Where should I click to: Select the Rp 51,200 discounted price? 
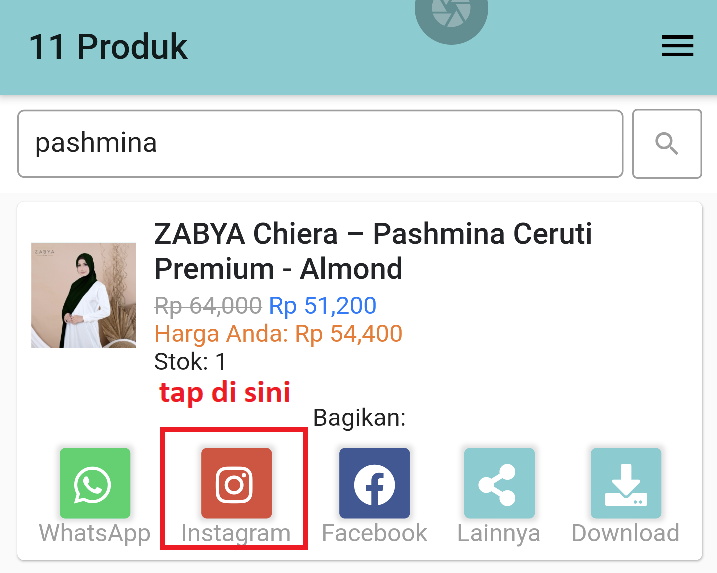tap(322, 305)
